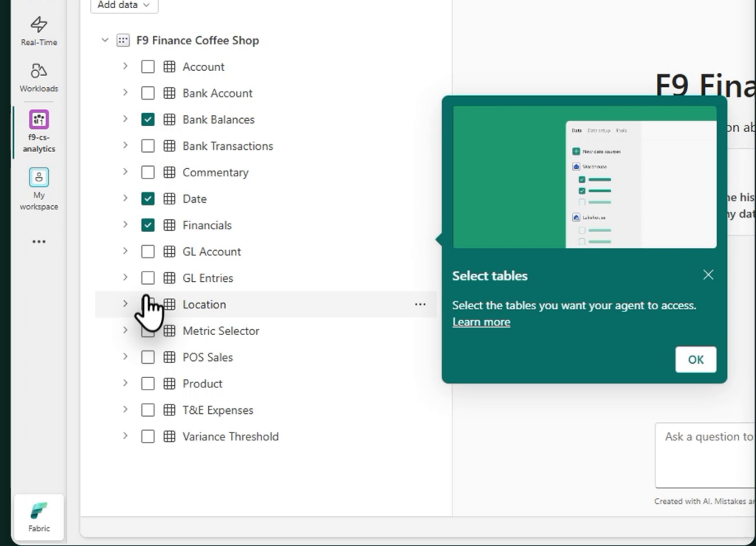
Task: Check the Product checkbox
Action: (x=148, y=384)
